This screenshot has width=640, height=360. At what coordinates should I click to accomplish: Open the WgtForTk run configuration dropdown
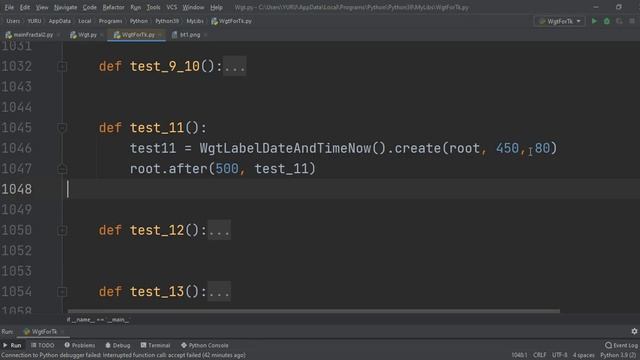[x=560, y=21]
